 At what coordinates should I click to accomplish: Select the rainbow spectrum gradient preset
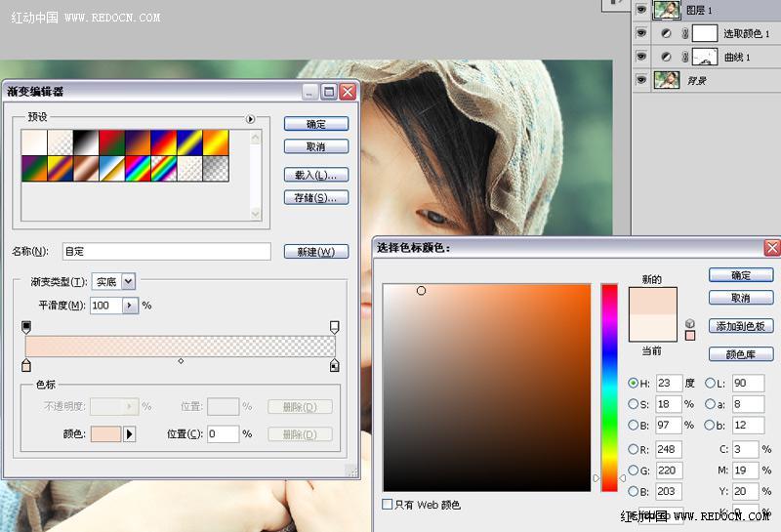[x=138, y=169]
